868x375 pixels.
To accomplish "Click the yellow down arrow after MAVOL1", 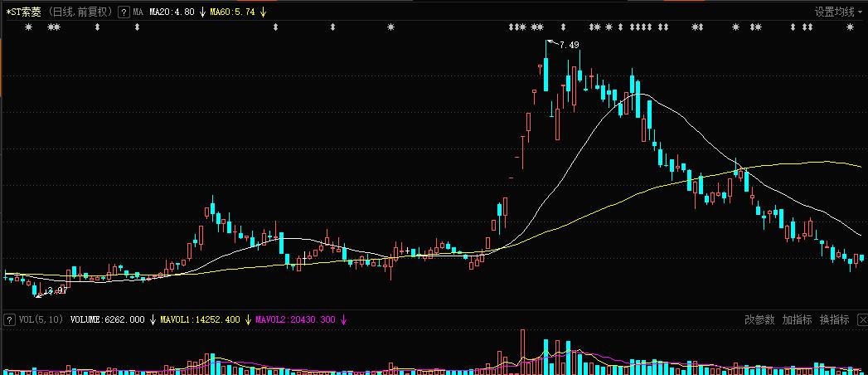I will tap(248, 319).
